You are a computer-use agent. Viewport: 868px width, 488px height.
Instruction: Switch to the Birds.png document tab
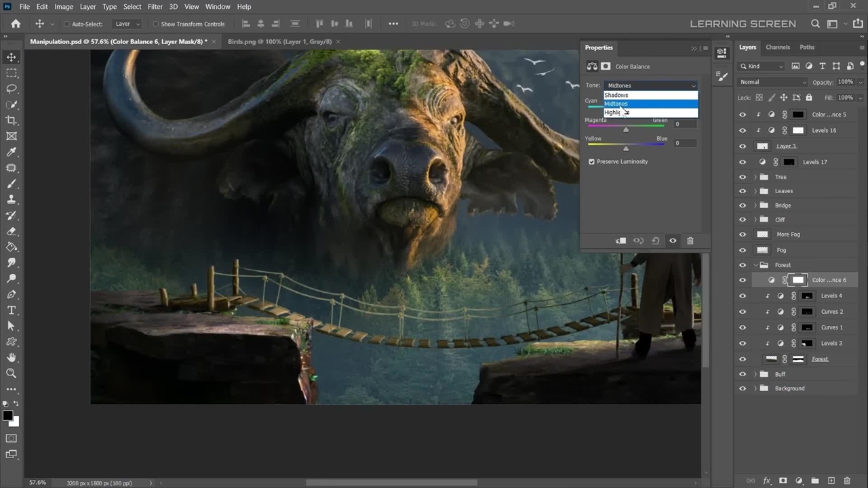pyautogui.click(x=279, y=41)
